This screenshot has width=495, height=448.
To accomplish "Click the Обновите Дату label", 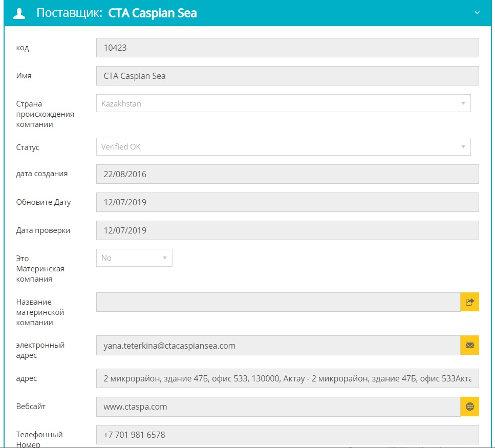I will (44, 202).
